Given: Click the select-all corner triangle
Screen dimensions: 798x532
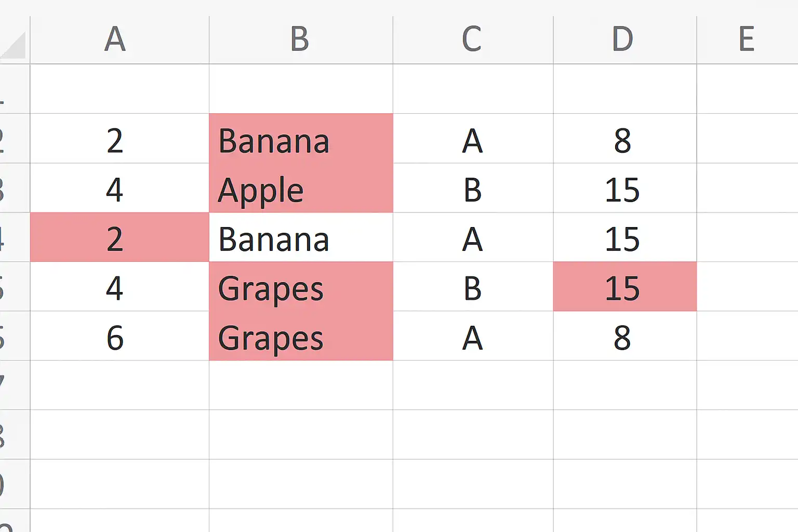Looking at the screenshot, I should tap(14, 45).
